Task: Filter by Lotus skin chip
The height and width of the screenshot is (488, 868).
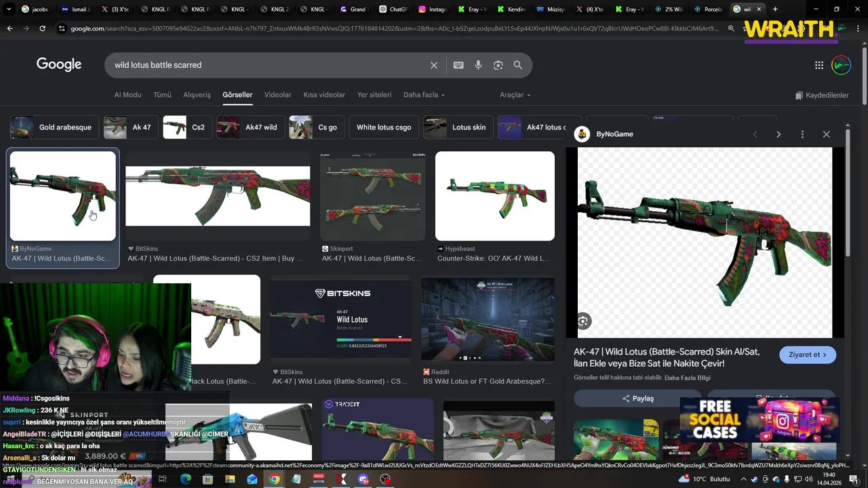Action: 458,127
